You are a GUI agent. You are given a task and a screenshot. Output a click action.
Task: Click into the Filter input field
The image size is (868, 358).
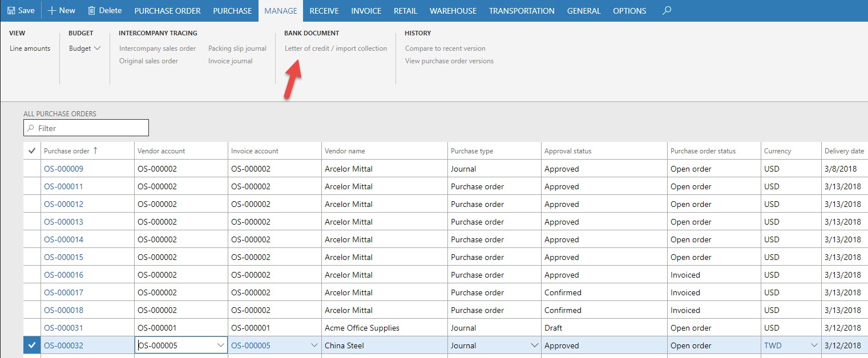pyautogui.click(x=91, y=128)
